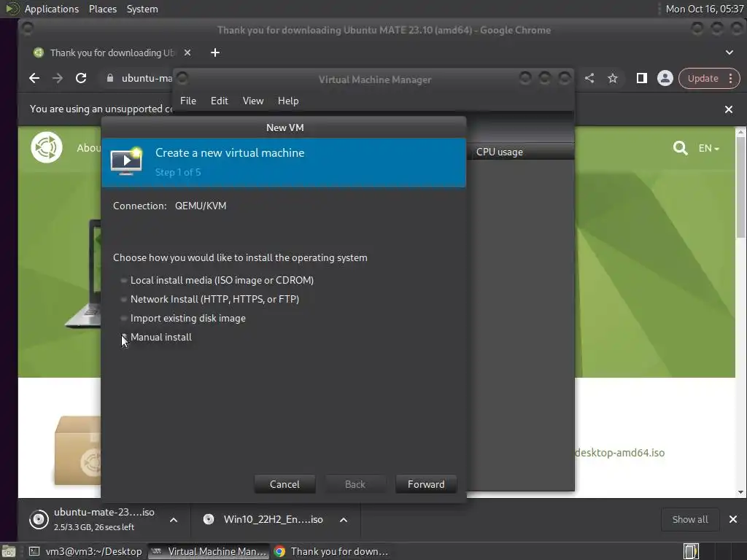747x560 pixels.
Task: Open a new Chrome tab
Action: [x=215, y=52]
